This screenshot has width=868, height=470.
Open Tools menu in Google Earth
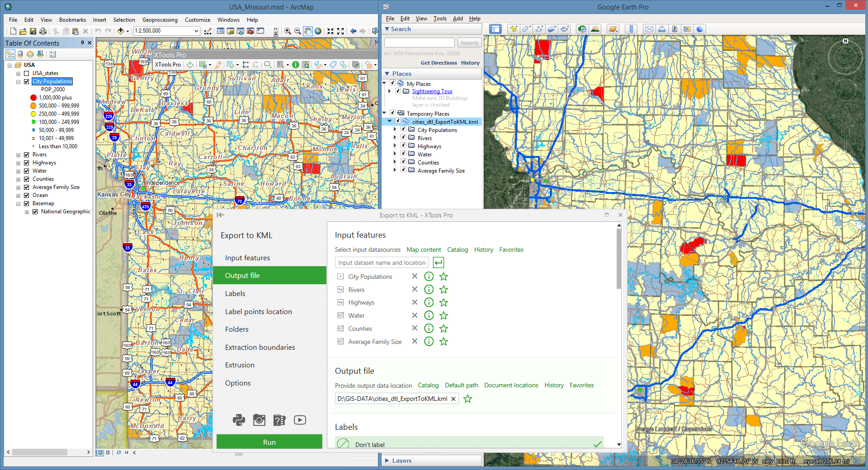[x=440, y=19]
